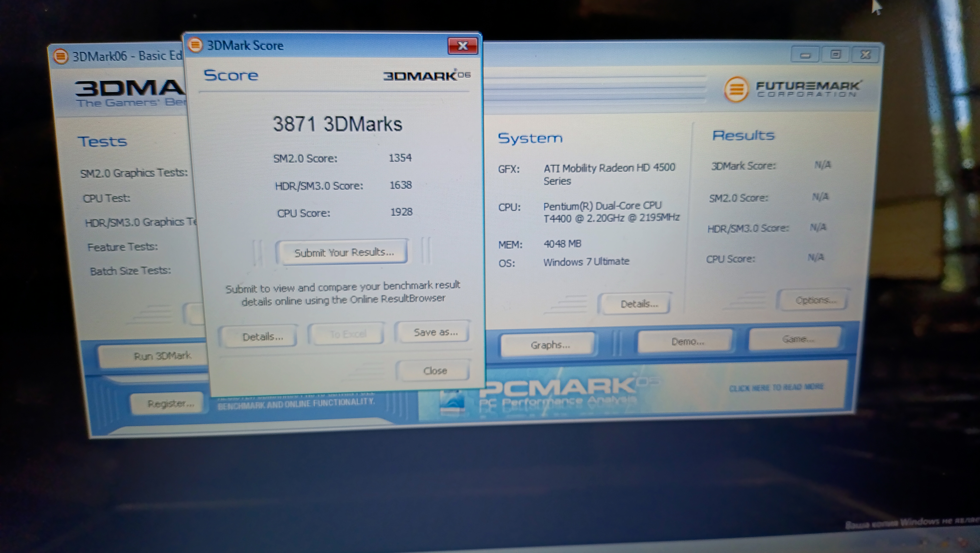This screenshot has width=980, height=553.
Task: Click 'Click here to read more' link
Action: [x=776, y=387]
